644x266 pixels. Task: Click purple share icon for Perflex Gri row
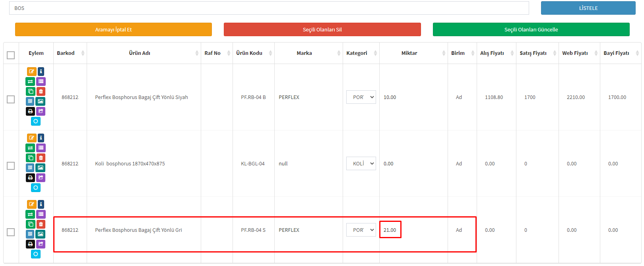[x=41, y=244]
